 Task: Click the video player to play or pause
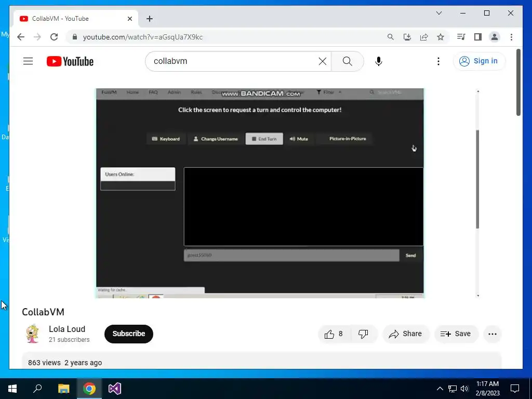point(260,193)
